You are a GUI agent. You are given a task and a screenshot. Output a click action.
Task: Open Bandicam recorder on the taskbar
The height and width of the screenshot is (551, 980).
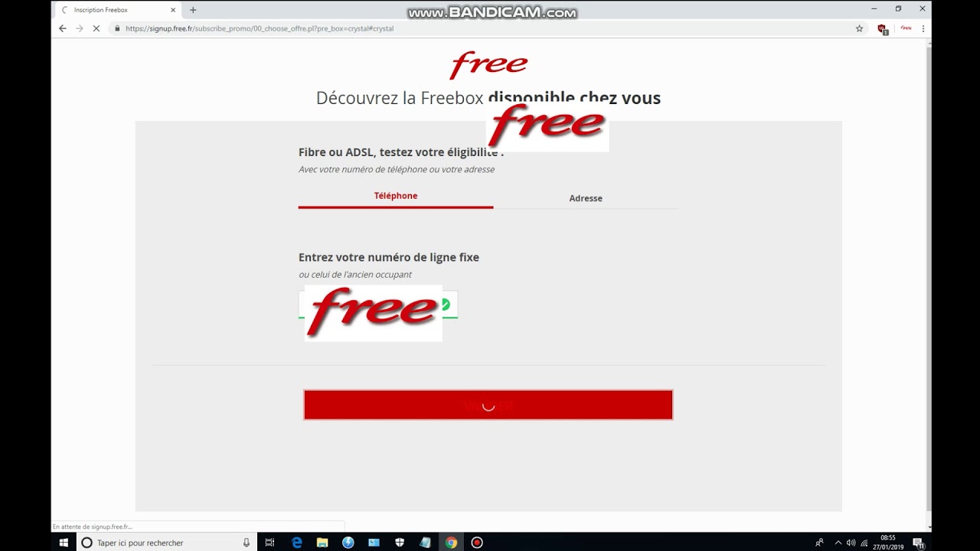point(477,543)
